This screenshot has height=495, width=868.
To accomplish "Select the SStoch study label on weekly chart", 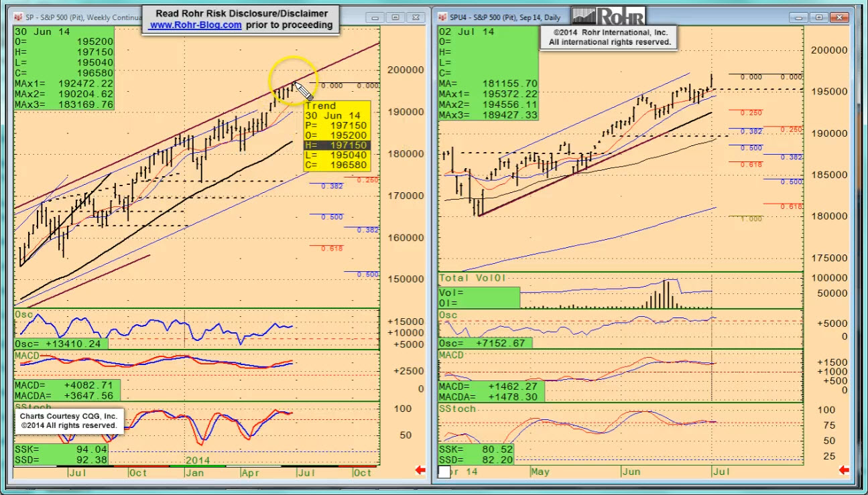I will pyautogui.click(x=31, y=407).
